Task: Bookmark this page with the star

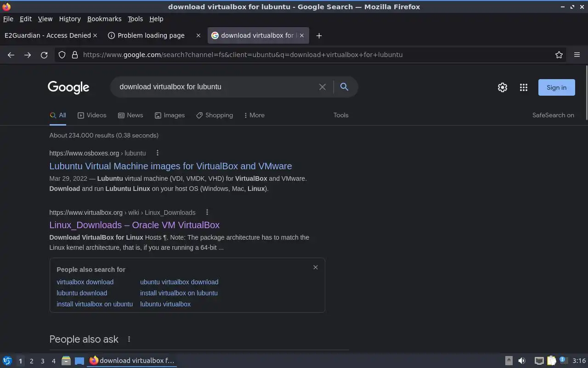Action: coord(559,55)
